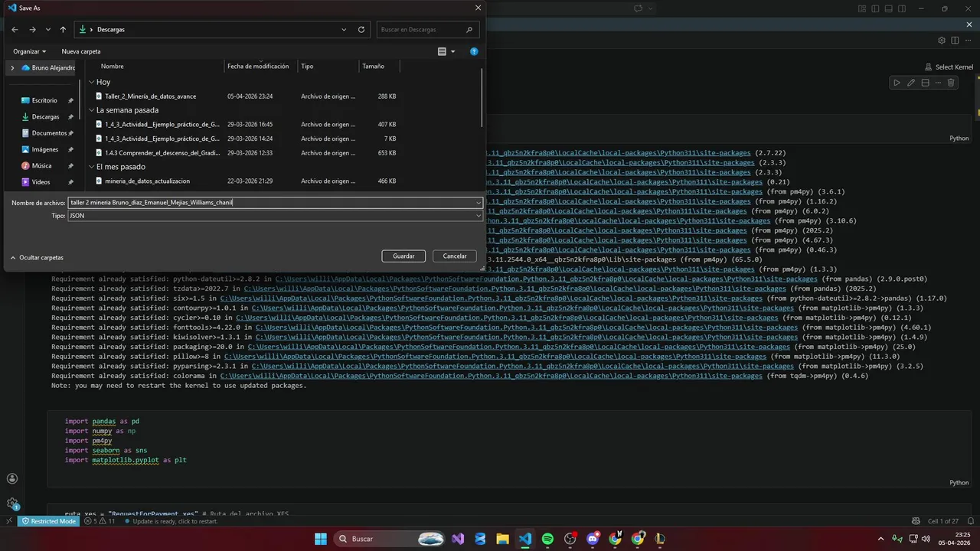The image size is (980, 551).
Task: Open the Tipo JSON file type dropdown
Action: pyautogui.click(x=276, y=216)
